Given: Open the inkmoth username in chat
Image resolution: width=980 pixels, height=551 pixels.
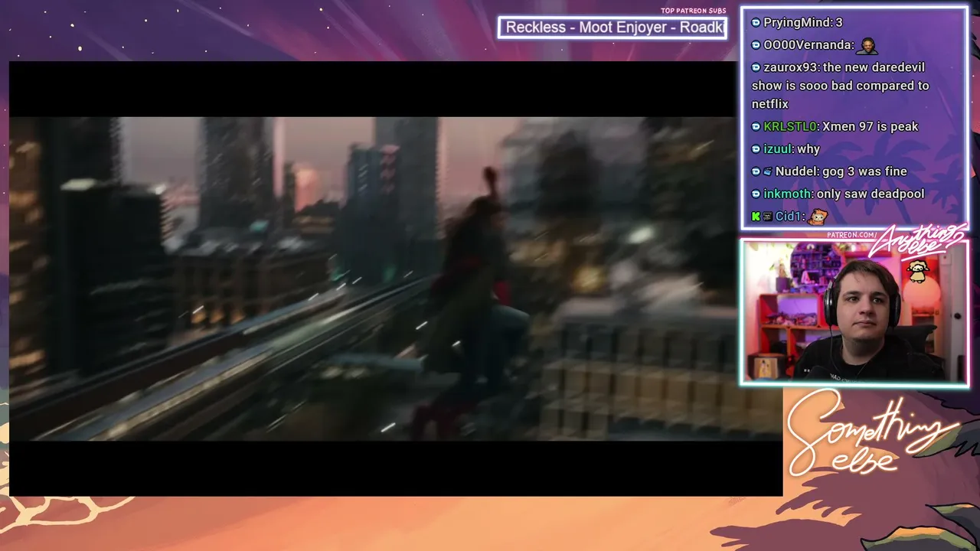Looking at the screenshot, I should click(x=787, y=194).
